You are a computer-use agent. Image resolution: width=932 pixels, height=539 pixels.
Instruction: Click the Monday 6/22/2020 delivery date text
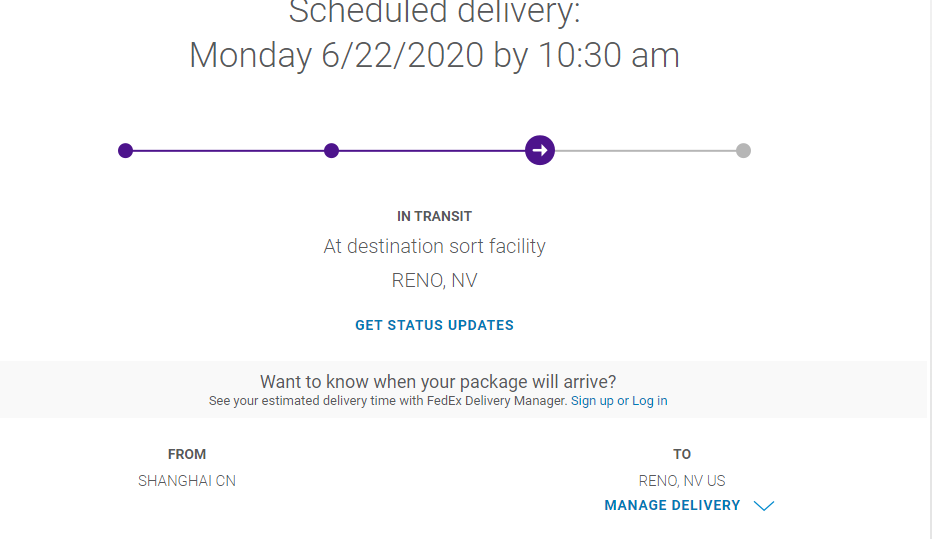434,55
